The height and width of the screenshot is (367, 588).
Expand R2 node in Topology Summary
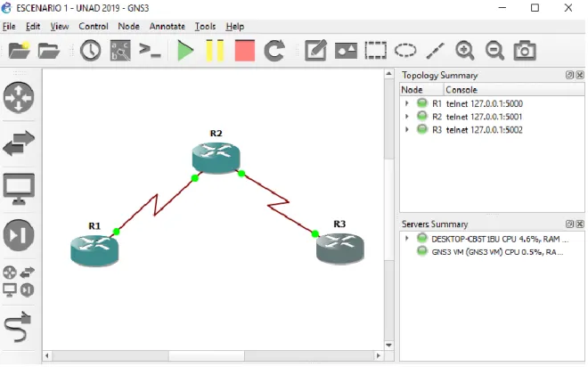click(x=407, y=116)
